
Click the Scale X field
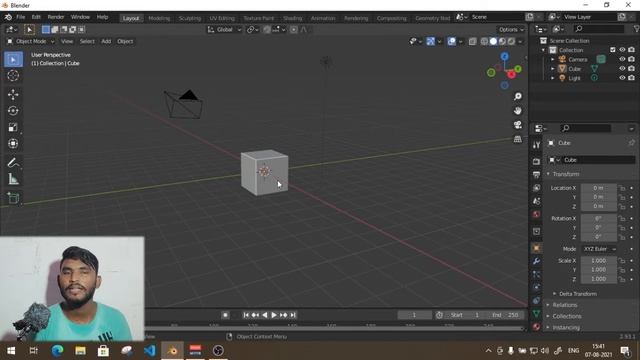pyautogui.click(x=598, y=260)
